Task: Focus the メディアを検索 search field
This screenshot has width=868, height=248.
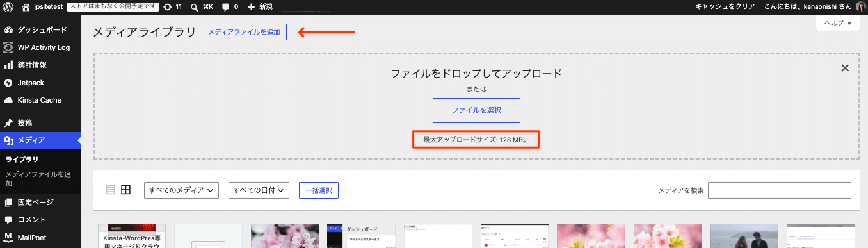Action: 780,190
